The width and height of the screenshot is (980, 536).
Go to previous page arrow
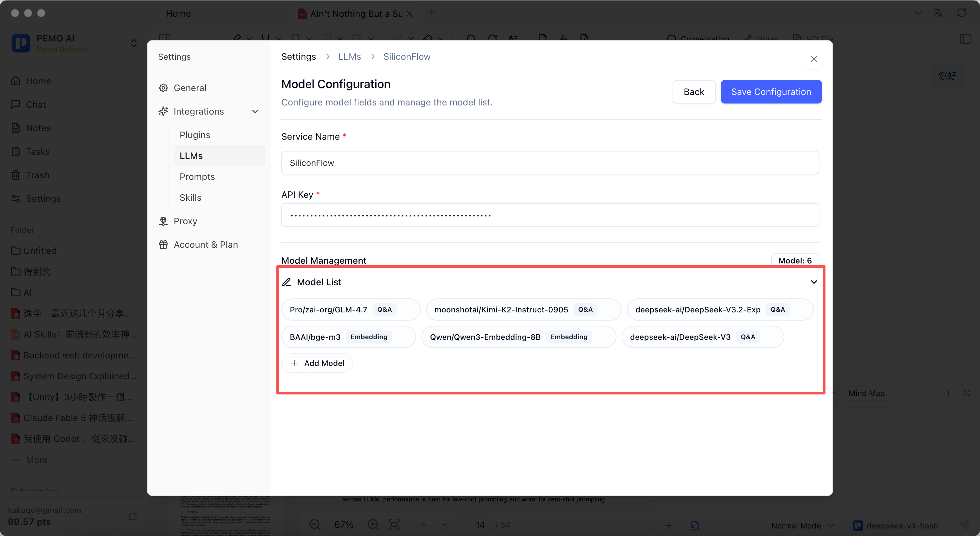tap(423, 525)
